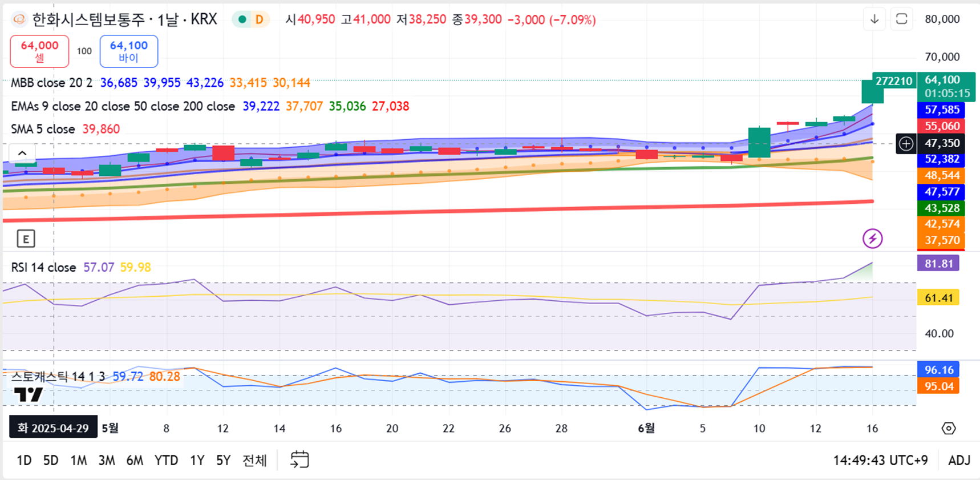The width and height of the screenshot is (980, 480).
Task: Toggle the ADJ price adjustment
Action: pyautogui.click(x=959, y=460)
